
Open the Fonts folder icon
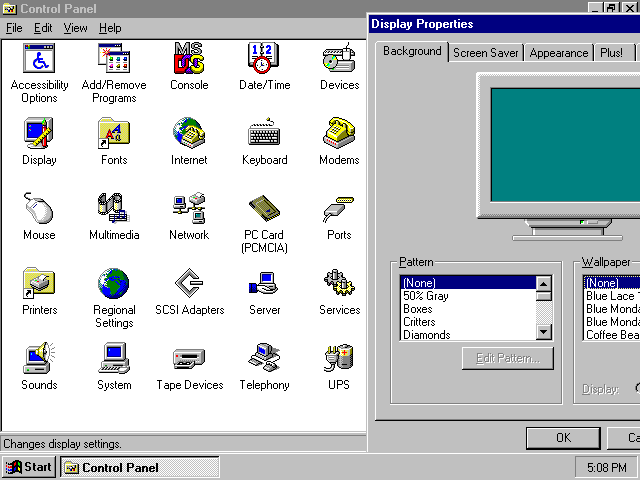[114, 133]
